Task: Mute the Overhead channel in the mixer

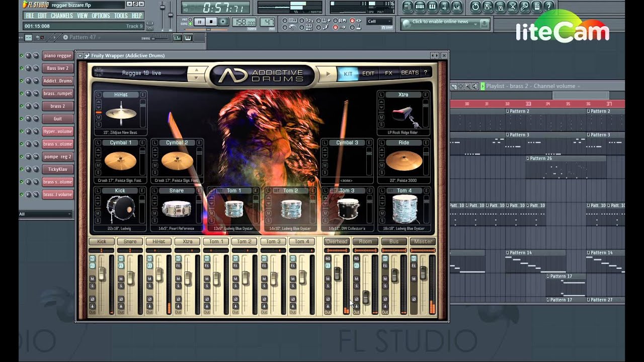Action: 328,279
